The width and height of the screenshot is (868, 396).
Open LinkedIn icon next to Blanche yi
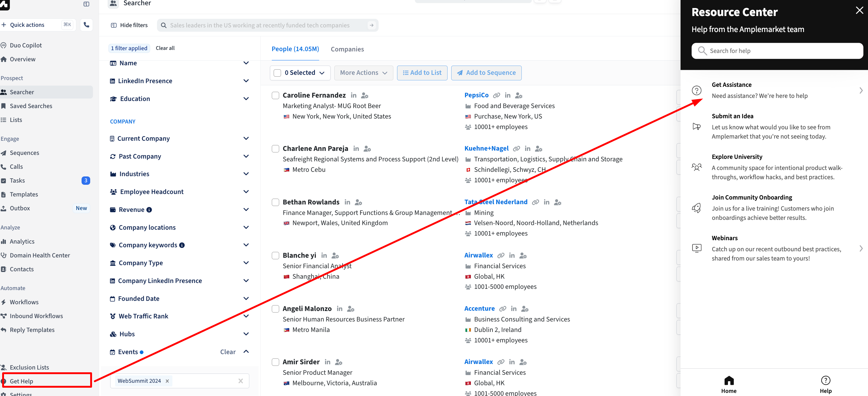[324, 256]
